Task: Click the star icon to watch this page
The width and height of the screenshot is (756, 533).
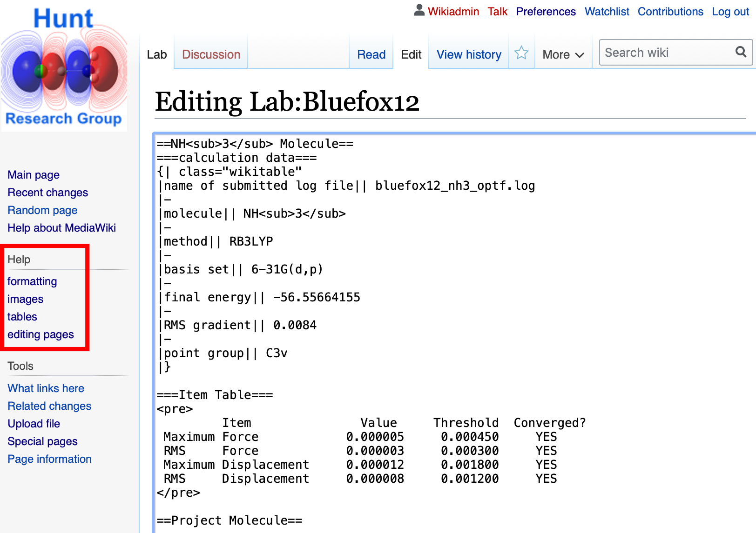Action: coord(521,53)
